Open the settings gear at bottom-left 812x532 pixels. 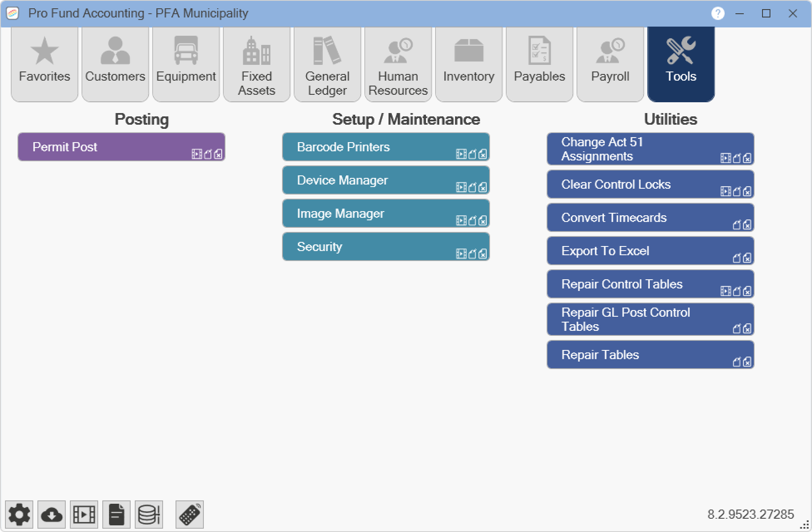19,515
